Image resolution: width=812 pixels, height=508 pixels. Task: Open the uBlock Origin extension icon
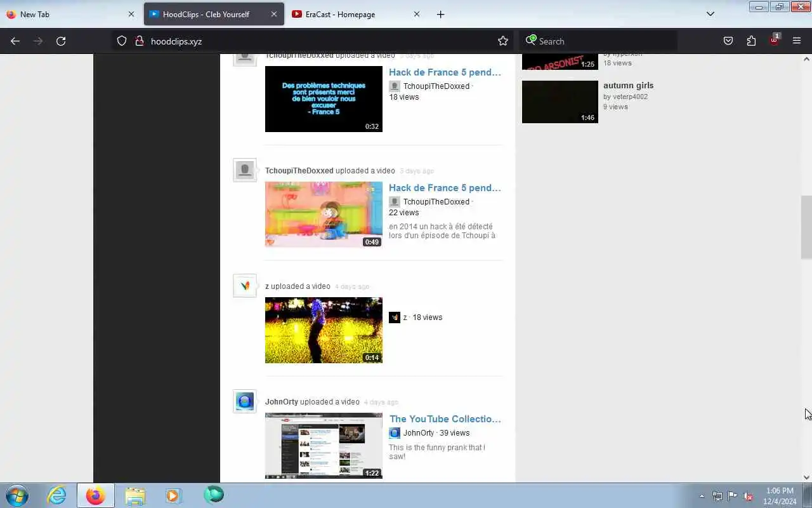(774, 40)
